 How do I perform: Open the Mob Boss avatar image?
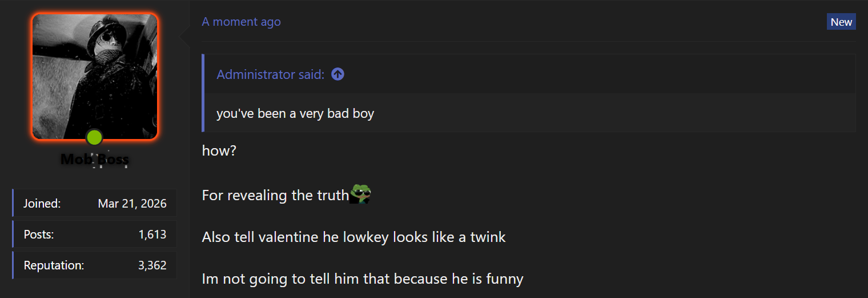(95, 77)
